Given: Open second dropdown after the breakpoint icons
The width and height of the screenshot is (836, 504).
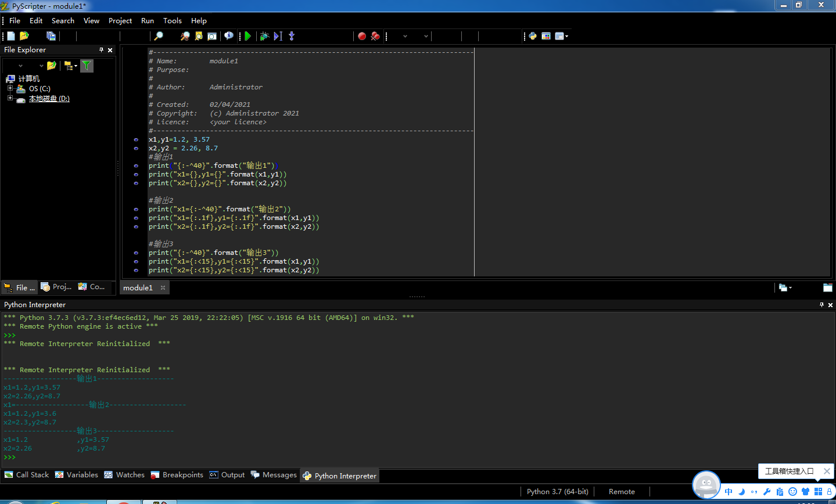Looking at the screenshot, I should coord(426,36).
